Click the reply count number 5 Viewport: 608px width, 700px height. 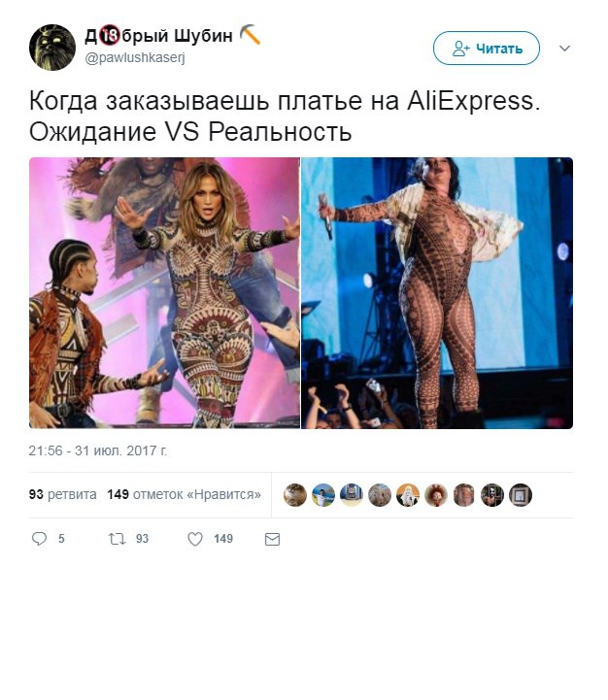coord(61,539)
